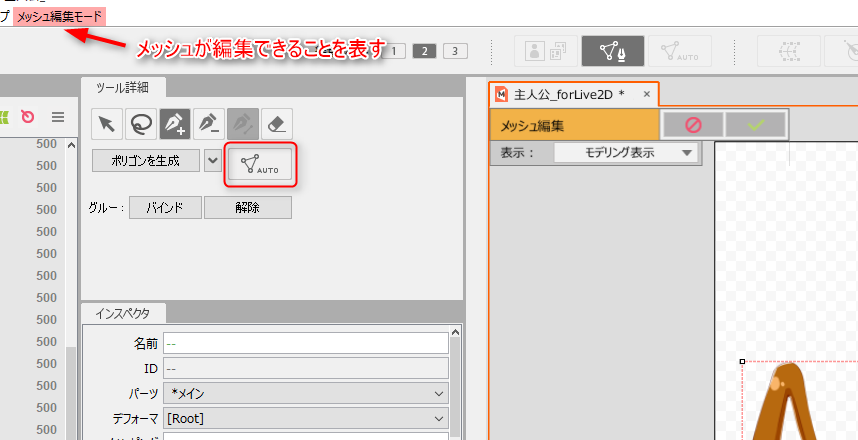The width and height of the screenshot is (858, 440).
Task: Click the 名前 input field
Action: pyautogui.click(x=305, y=344)
